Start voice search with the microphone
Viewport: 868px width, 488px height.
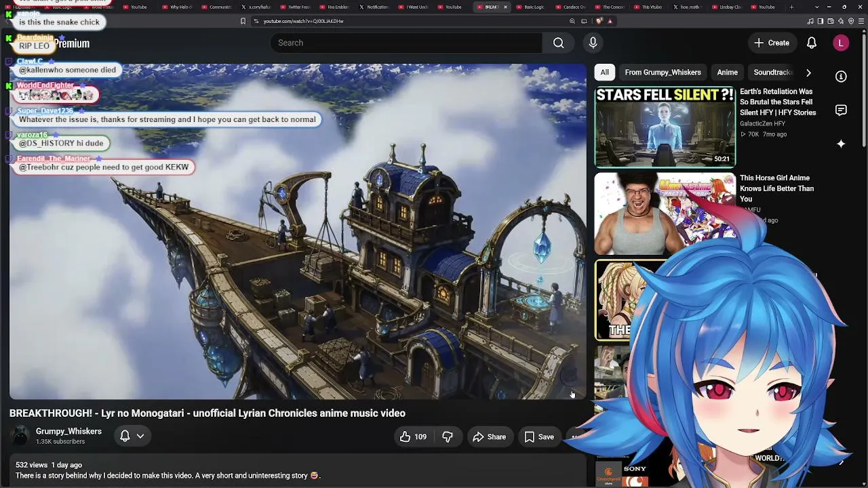(593, 43)
